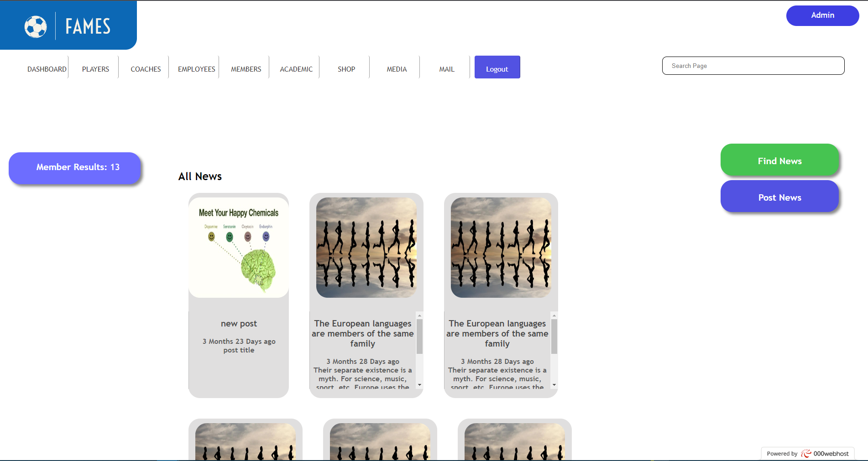The image size is (868, 461).
Task: Click the 000webhost powered-by badge
Action: tap(808, 453)
